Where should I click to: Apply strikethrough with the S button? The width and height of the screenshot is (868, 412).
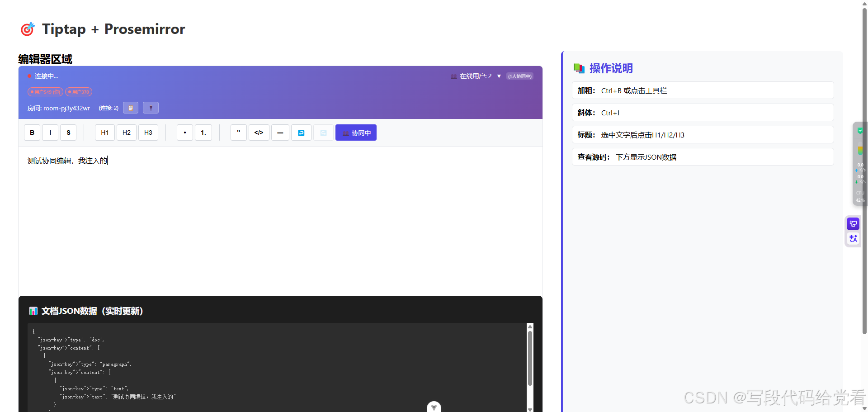68,133
